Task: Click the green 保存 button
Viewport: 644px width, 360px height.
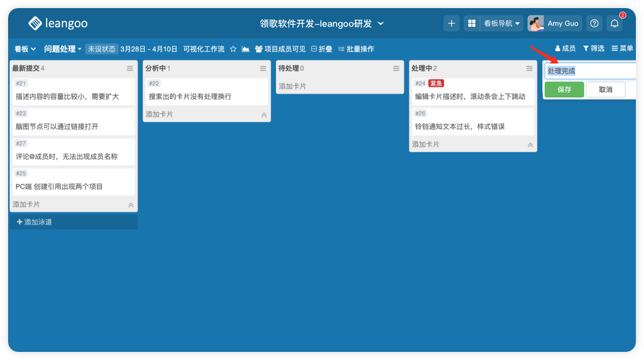Action: (564, 89)
